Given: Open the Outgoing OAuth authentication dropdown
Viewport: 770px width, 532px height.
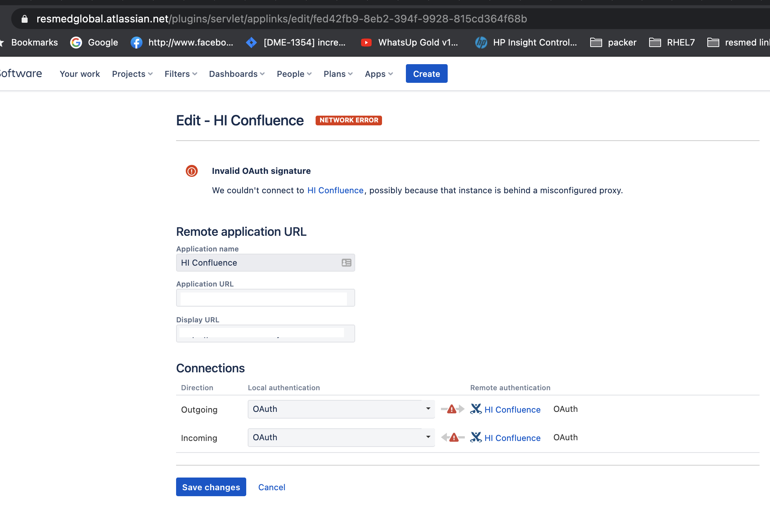Looking at the screenshot, I should tap(341, 409).
